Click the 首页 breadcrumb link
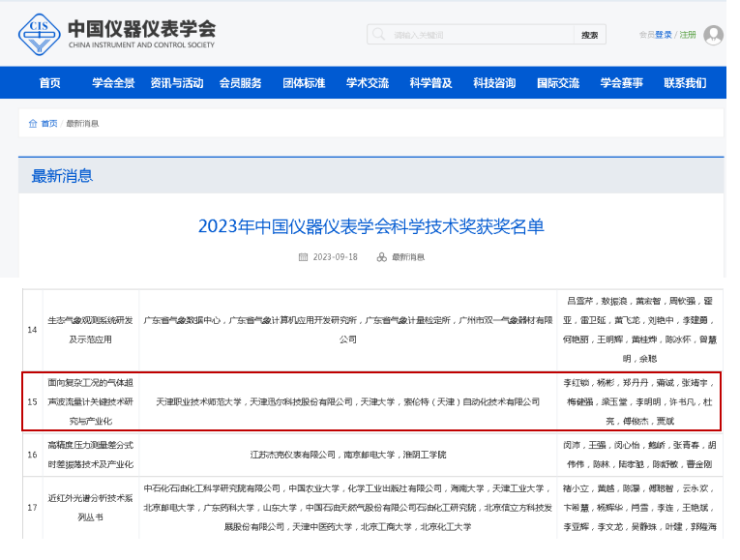The height and width of the screenshot is (560, 740). 49,124
